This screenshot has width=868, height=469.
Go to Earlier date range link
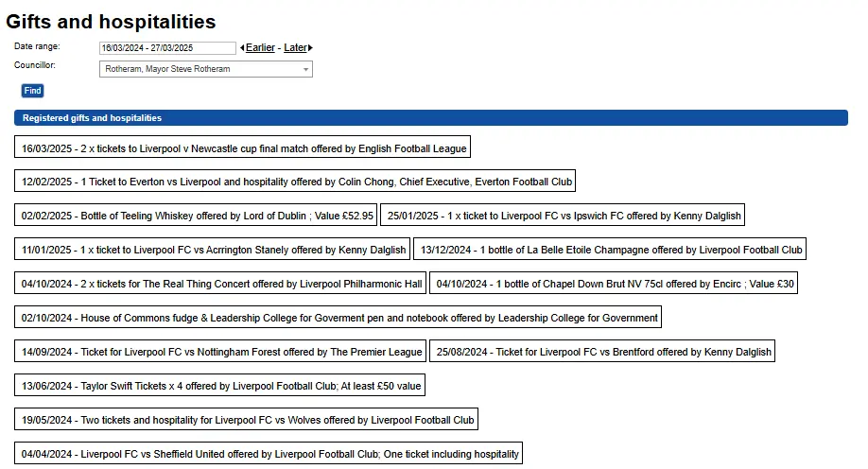coord(260,48)
